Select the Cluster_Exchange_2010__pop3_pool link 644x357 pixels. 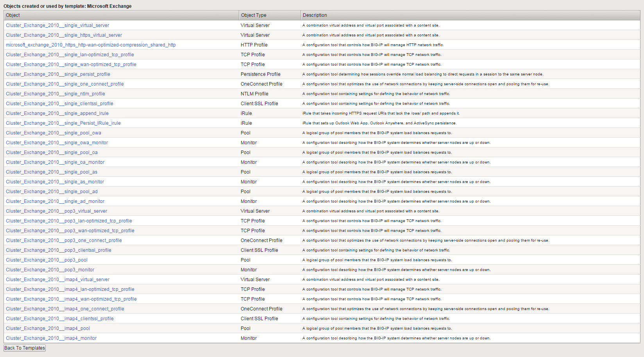coord(46,260)
